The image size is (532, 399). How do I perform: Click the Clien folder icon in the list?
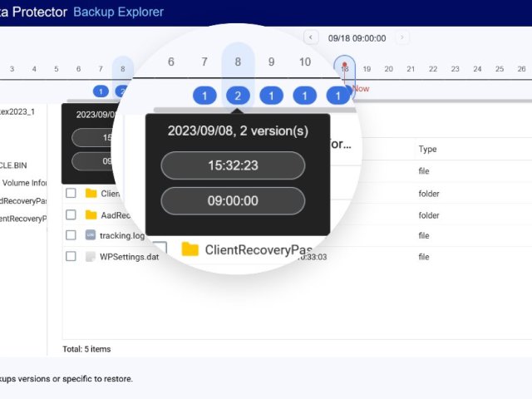pyautogui.click(x=91, y=193)
